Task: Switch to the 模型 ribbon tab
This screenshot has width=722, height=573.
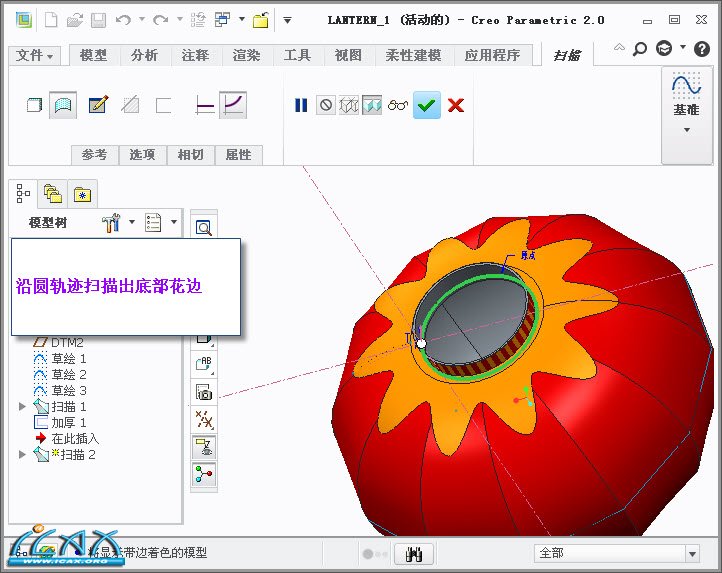Action: pos(93,56)
